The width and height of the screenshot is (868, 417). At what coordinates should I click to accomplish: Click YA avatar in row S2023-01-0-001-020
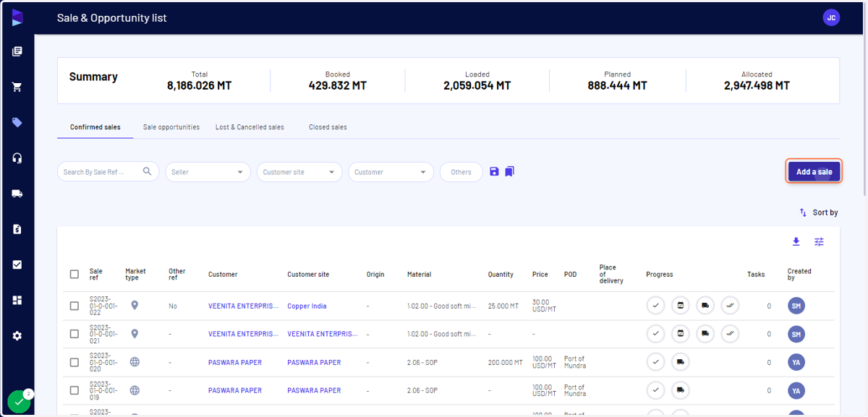(796, 362)
